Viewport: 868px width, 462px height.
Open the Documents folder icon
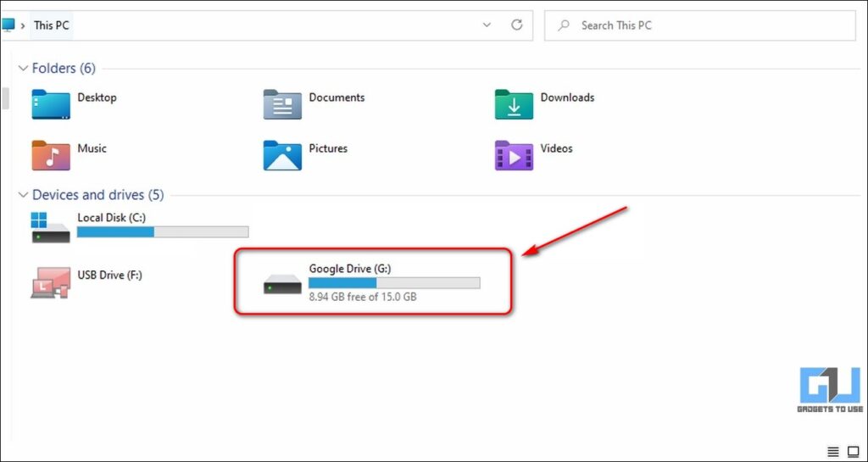coord(282,104)
